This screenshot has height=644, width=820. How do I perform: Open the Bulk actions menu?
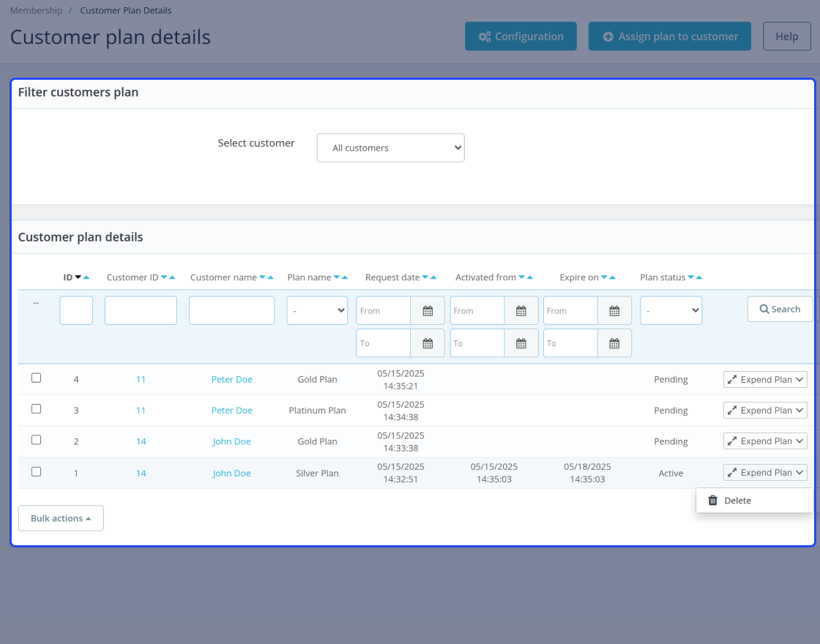coord(61,518)
